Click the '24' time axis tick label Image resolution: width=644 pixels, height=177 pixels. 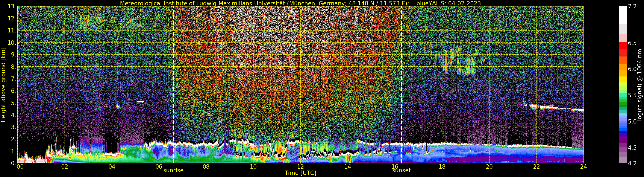click(x=583, y=166)
